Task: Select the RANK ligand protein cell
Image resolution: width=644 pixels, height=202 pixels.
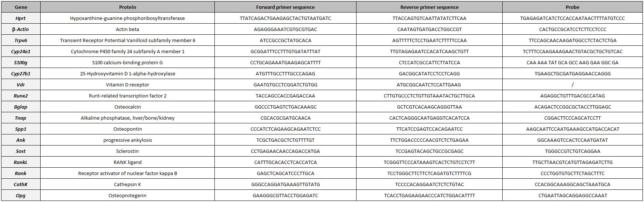Action: (127, 162)
